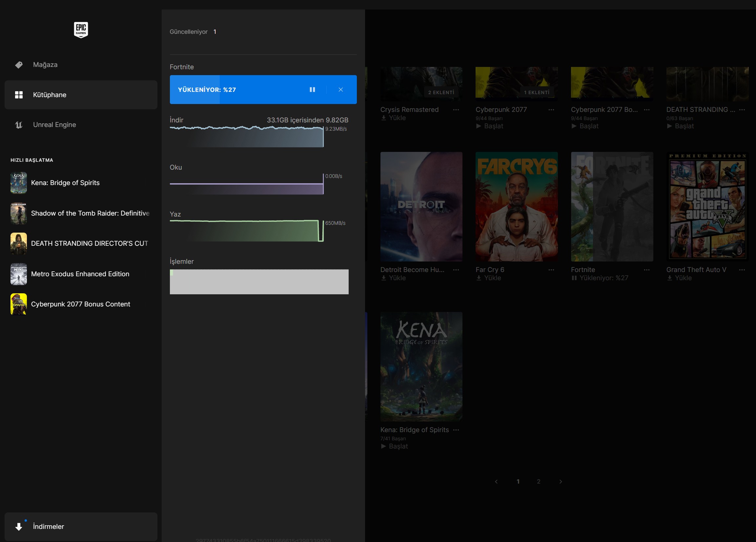
Task: Click Metro Exodus Enhanced Edition quick launch icon
Action: click(19, 274)
